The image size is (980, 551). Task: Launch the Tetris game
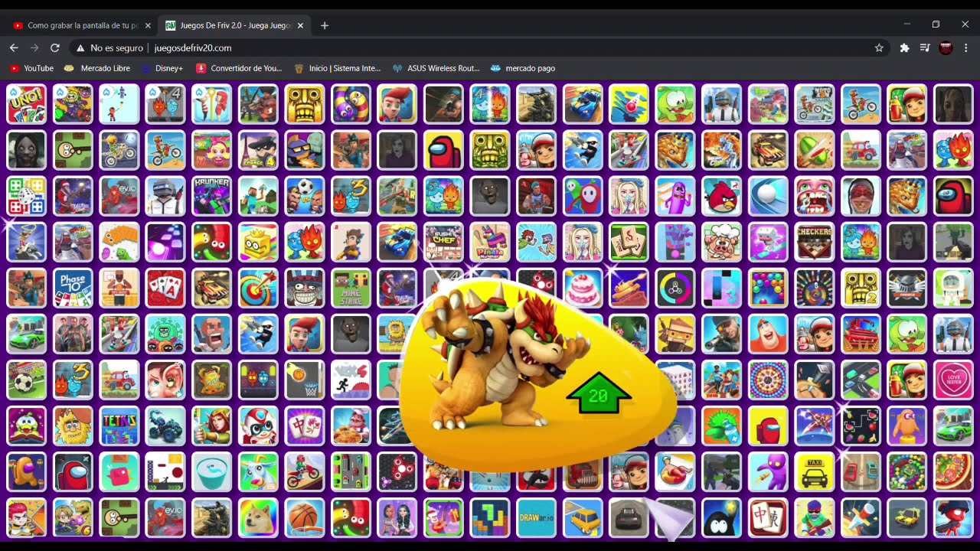pyautogui.click(x=119, y=425)
